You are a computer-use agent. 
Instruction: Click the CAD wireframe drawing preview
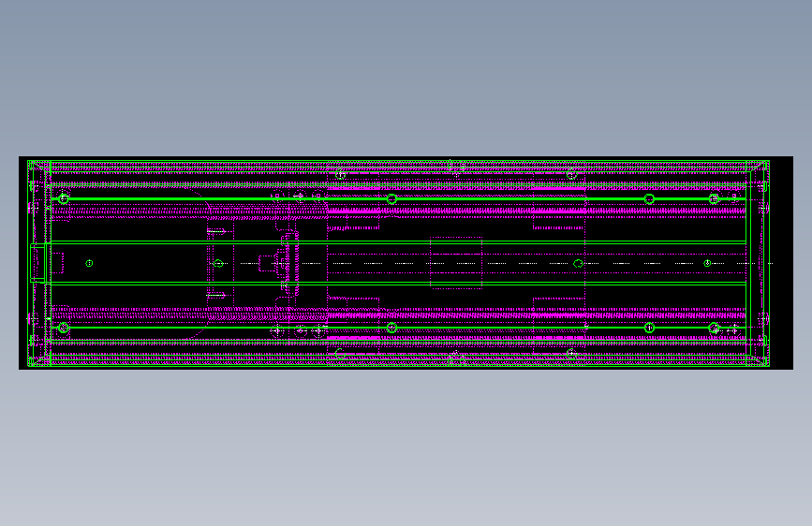tap(406, 263)
